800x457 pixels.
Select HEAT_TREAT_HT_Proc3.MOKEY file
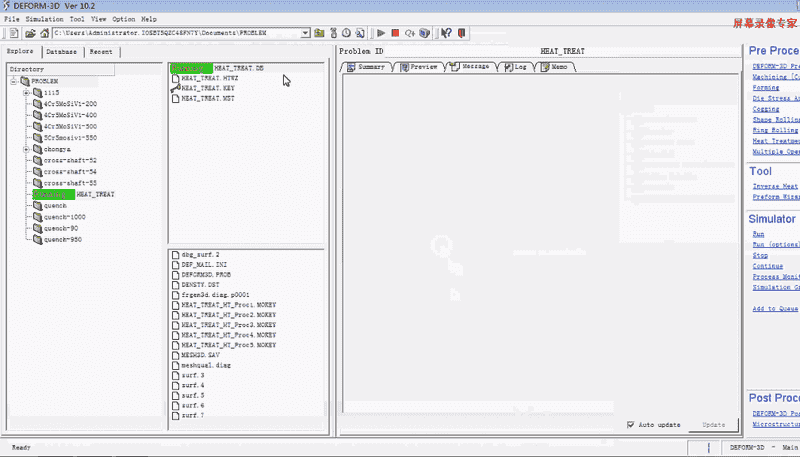tap(229, 325)
